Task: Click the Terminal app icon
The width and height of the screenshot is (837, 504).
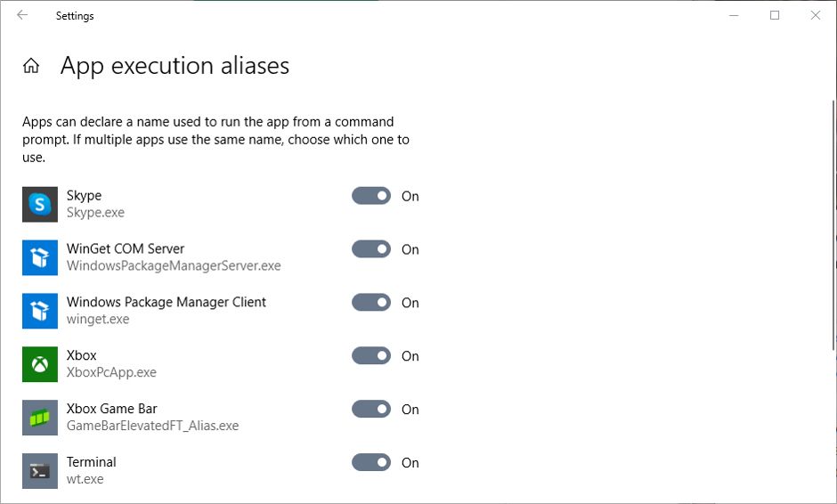Action: (x=40, y=471)
